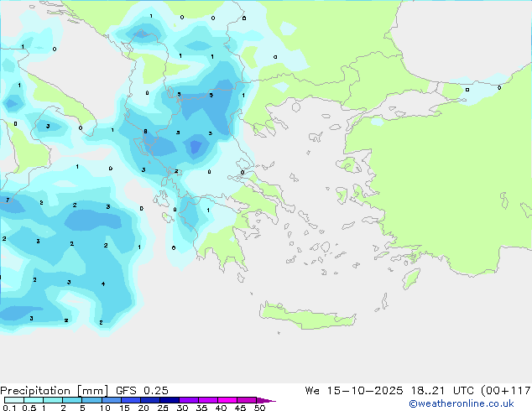Click the island of Crete on map
The image size is (532, 411).
307,315
